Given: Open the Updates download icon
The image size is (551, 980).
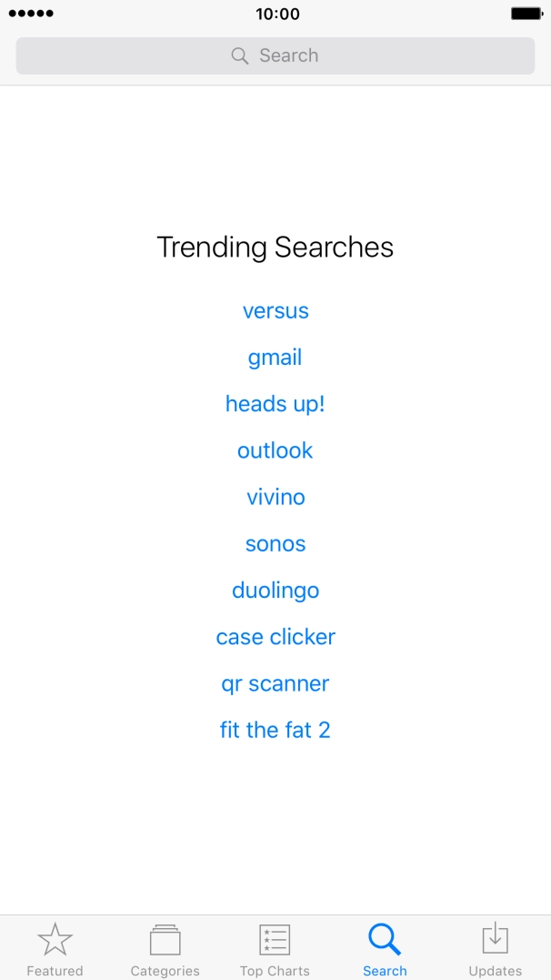Looking at the screenshot, I should tap(495, 937).
